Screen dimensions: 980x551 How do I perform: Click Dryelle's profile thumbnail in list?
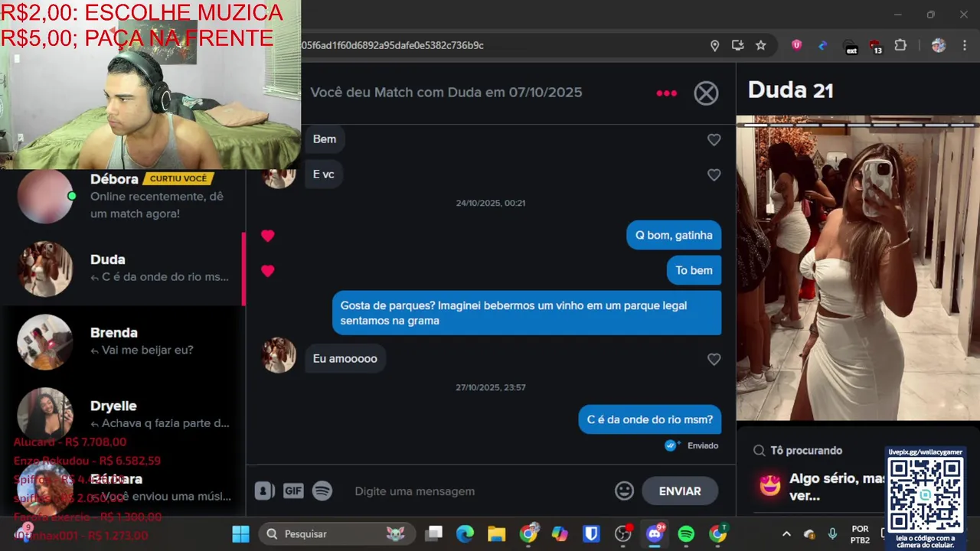[x=45, y=415]
